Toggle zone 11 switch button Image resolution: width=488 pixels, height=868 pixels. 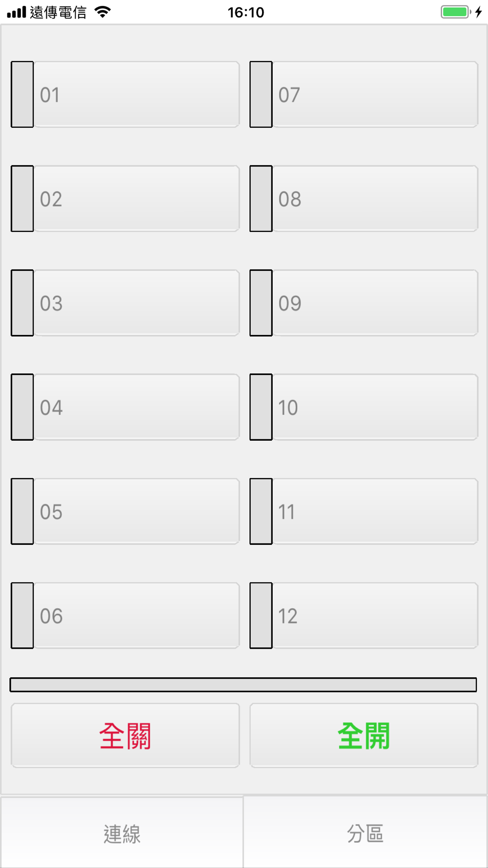pyautogui.click(x=375, y=511)
